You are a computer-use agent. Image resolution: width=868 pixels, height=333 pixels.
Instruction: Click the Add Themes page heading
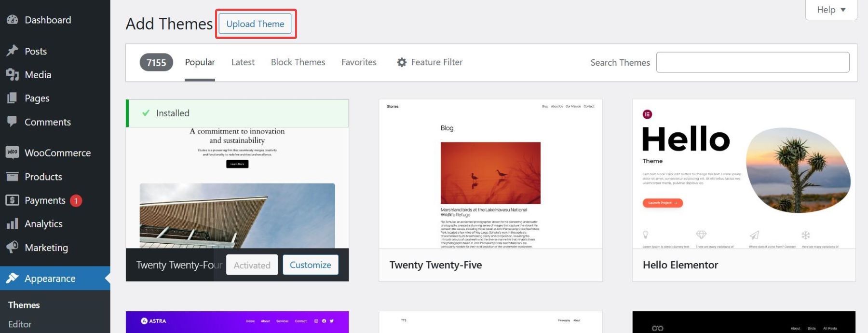(169, 24)
